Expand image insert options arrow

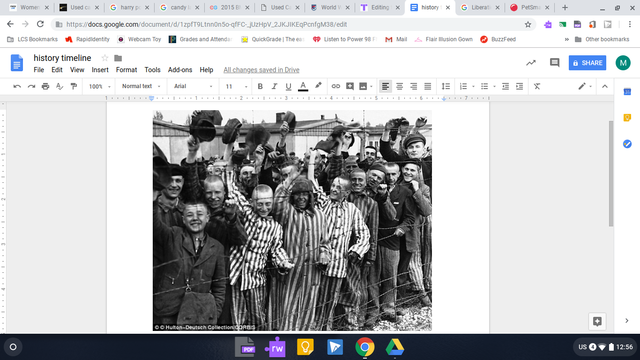(371, 87)
